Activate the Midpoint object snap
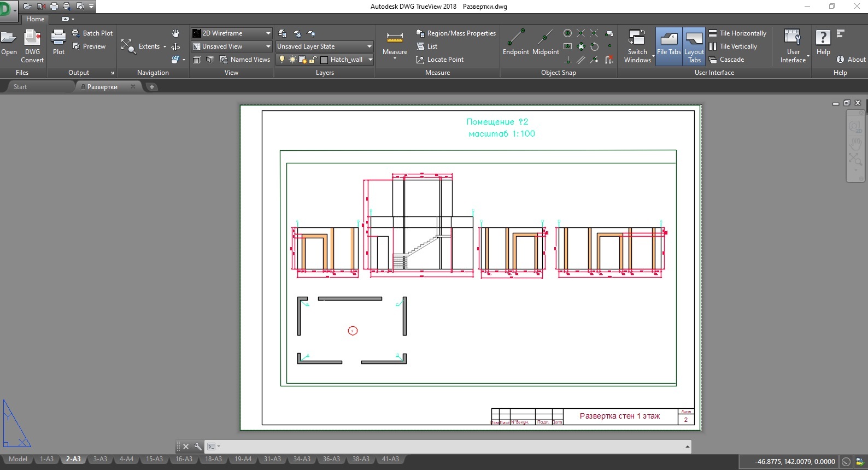The width and height of the screenshot is (868, 470). [x=545, y=43]
